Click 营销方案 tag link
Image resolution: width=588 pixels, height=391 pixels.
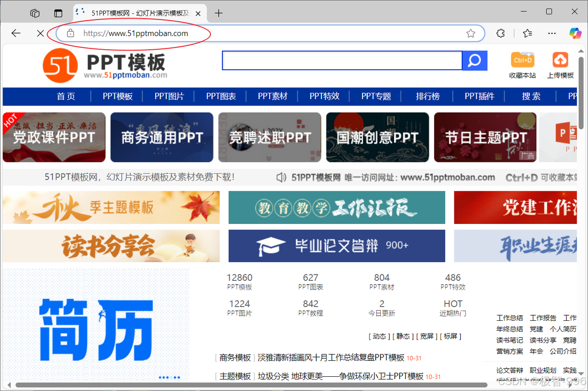[509, 351]
